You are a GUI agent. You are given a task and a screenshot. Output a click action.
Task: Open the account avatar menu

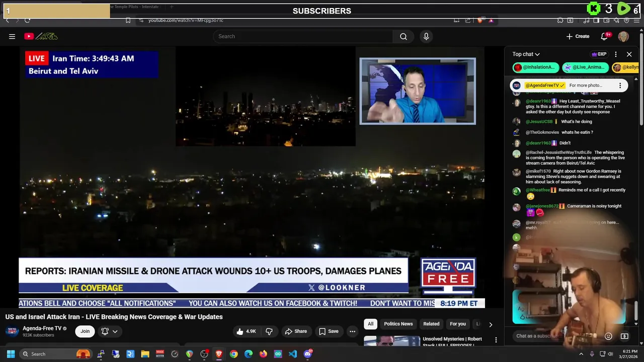(623, 36)
